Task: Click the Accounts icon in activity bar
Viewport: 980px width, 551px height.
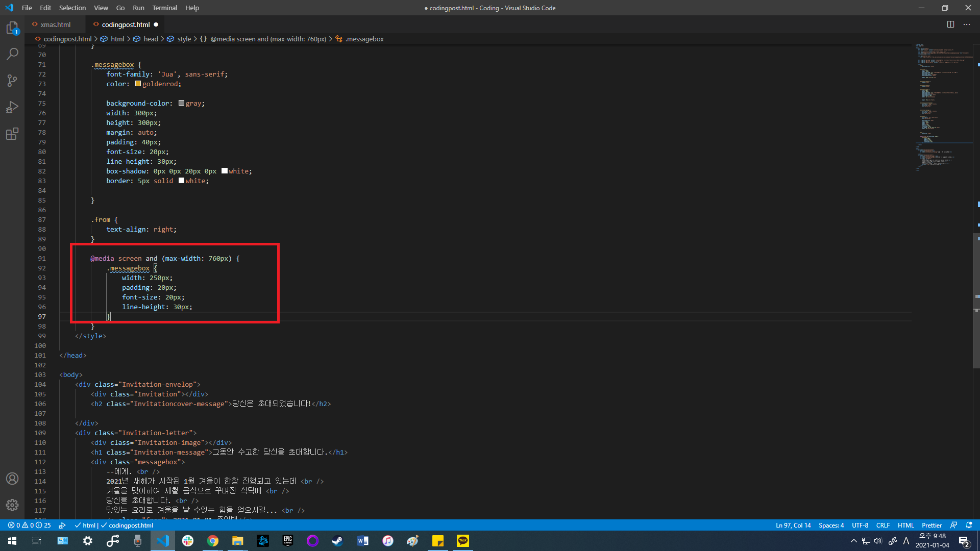Action: [12, 479]
